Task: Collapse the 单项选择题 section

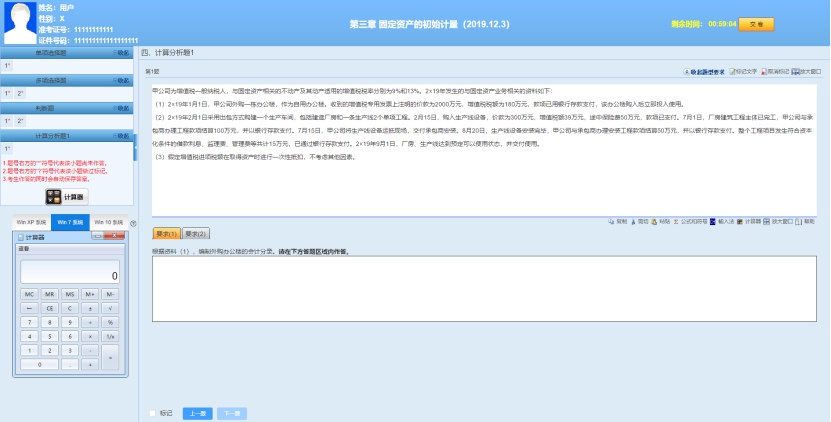Action: [120, 52]
